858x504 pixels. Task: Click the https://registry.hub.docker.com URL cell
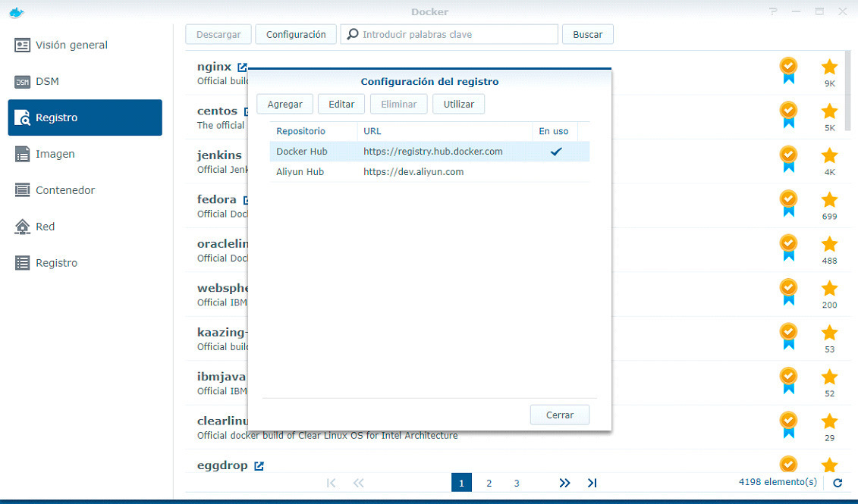click(433, 152)
